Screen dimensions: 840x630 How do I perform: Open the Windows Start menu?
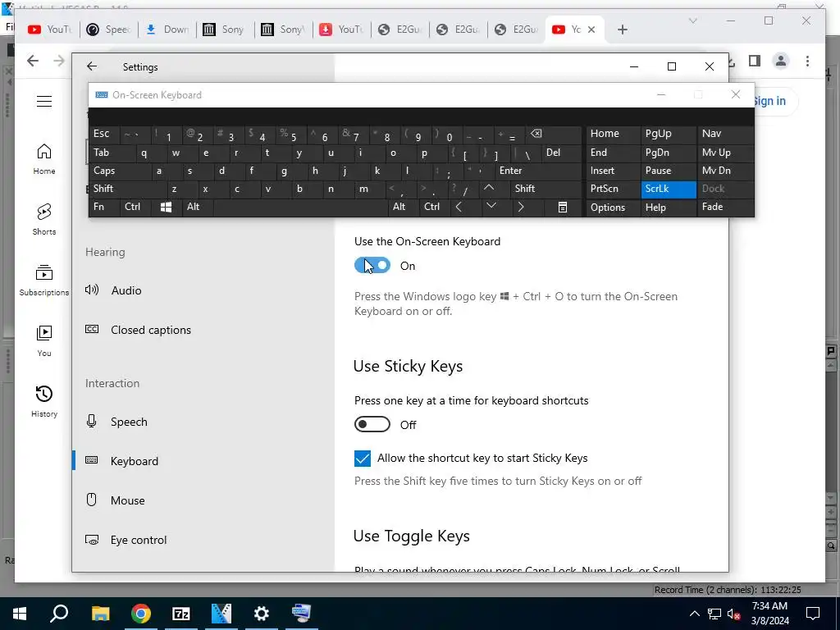[x=20, y=614]
